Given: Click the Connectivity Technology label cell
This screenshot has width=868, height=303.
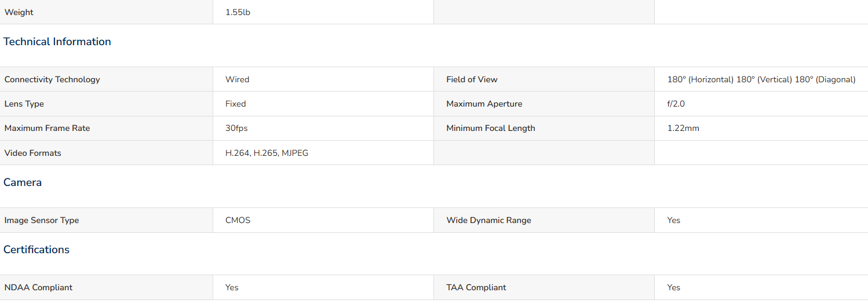Looking at the screenshot, I should (107, 79).
